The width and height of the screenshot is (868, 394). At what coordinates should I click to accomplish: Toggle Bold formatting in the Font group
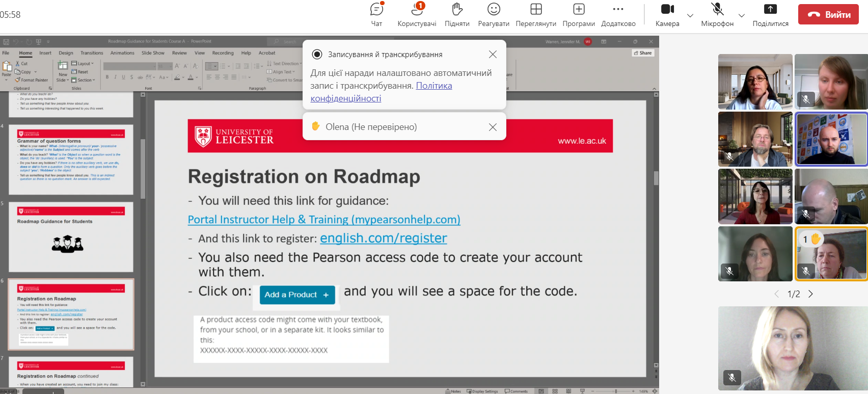pos(107,77)
